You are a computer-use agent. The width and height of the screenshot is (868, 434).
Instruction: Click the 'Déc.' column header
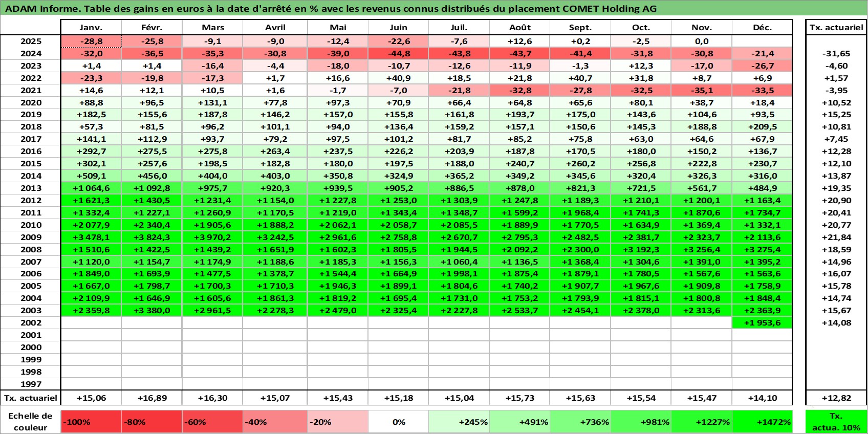click(x=762, y=28)
